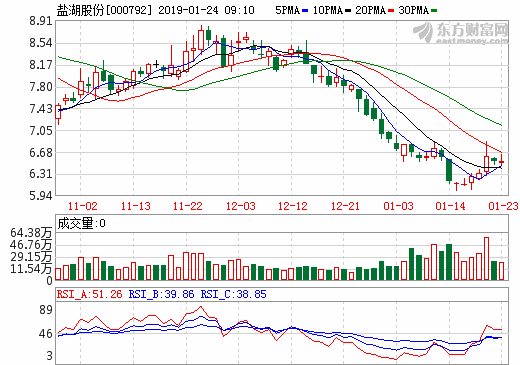Click the 5PMA legend label
Screen dimensions: 520x365
[287, 10]
